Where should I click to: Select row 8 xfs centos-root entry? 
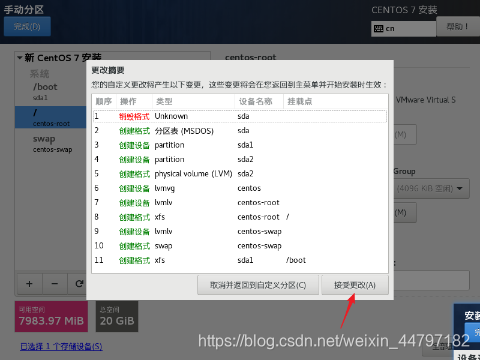tap(240, 217)
